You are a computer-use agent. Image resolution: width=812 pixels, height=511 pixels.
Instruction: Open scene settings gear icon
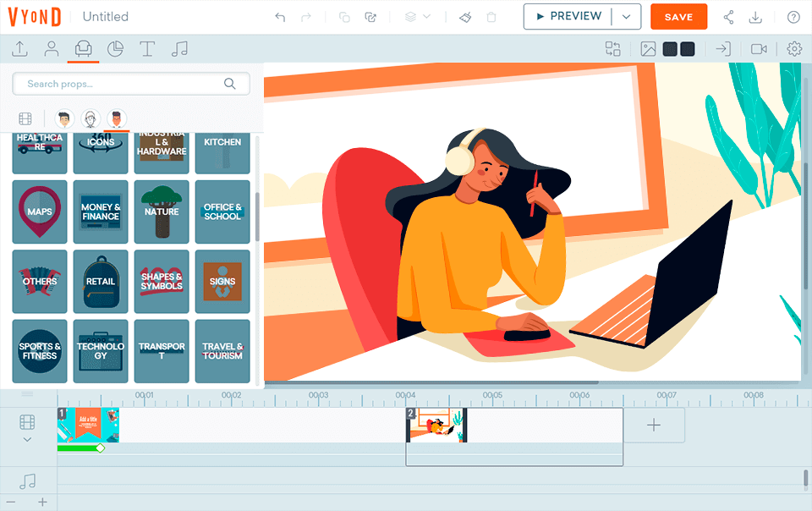pyautogui.click(x=793, y=48)
